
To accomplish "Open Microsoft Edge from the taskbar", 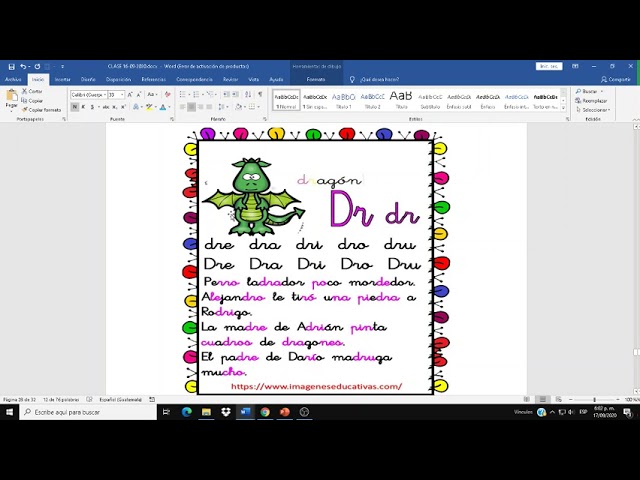I will coord(187,412).
